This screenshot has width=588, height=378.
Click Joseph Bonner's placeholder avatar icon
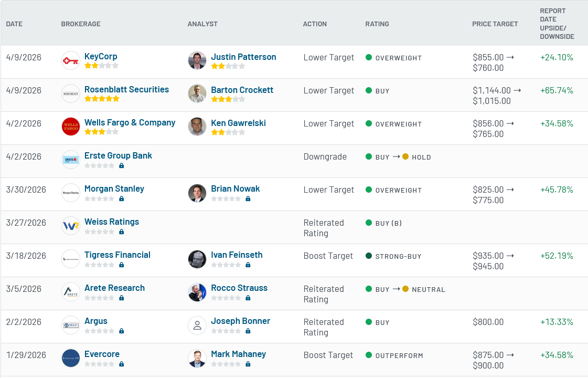tap(197, 324)
